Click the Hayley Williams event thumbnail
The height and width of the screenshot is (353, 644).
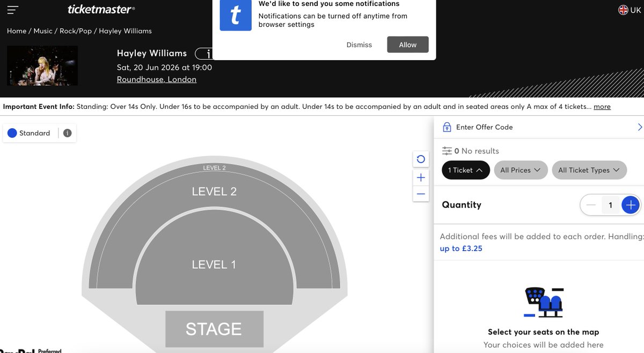coord(42,65)
